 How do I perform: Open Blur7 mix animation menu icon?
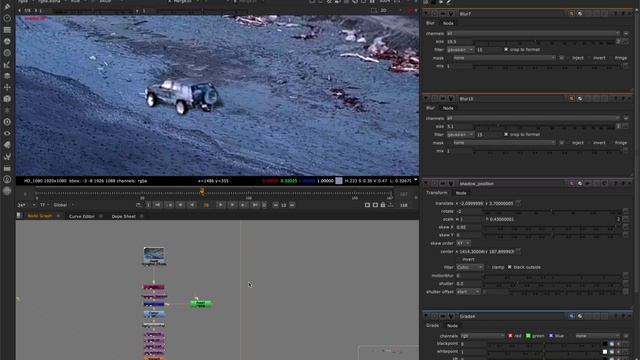click(626, 66)
